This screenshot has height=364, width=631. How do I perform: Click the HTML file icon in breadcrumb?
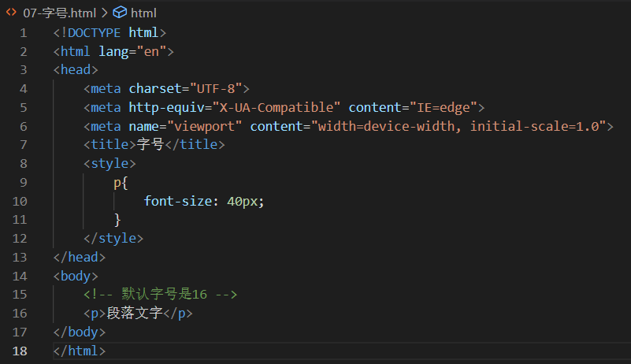(11, 13)
